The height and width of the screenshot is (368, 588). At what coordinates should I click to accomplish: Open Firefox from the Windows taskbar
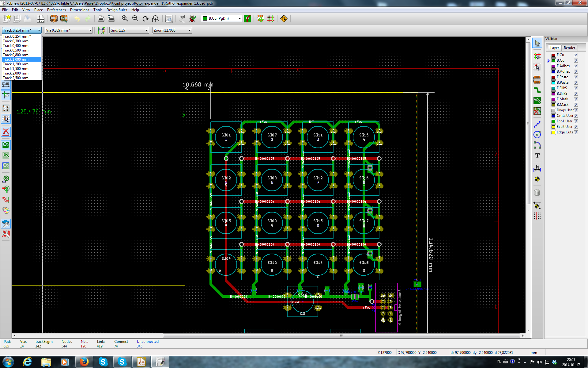84,362
